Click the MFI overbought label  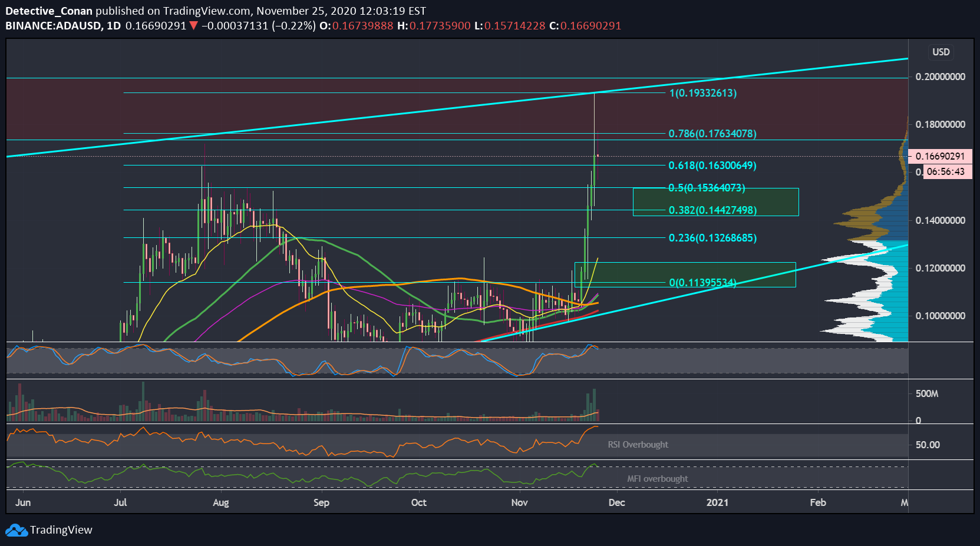[x=657, y=479]
